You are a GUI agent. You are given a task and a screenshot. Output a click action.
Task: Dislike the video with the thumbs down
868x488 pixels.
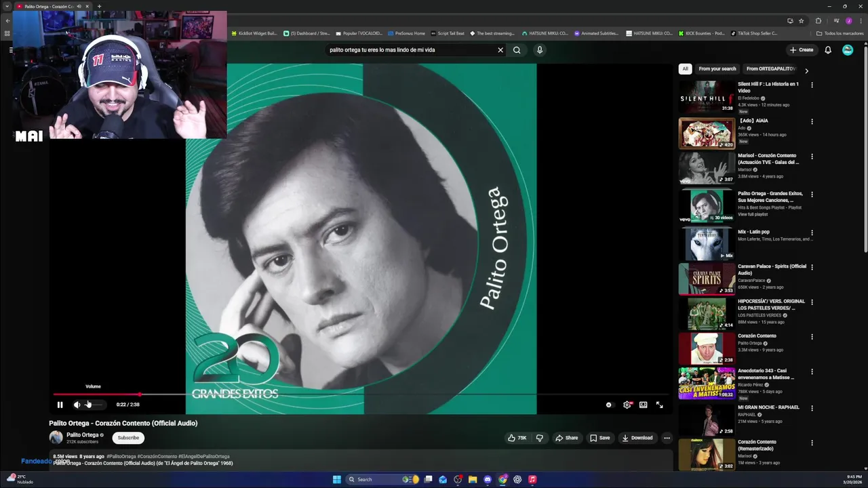click(x=540, y=438)
